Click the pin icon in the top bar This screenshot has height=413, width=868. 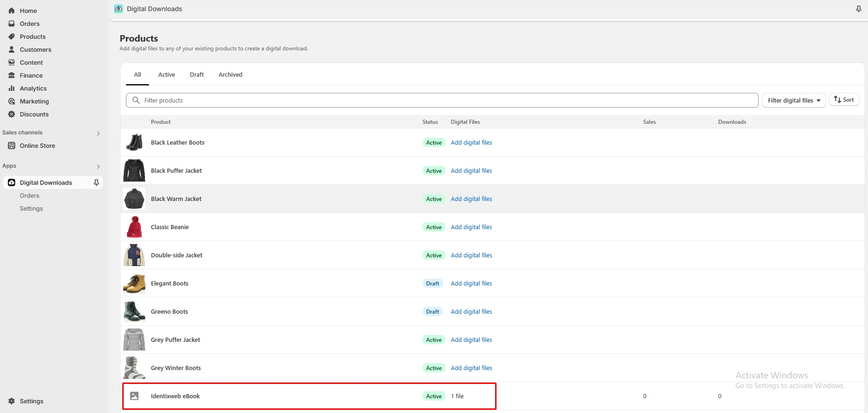tap(858, 9)
